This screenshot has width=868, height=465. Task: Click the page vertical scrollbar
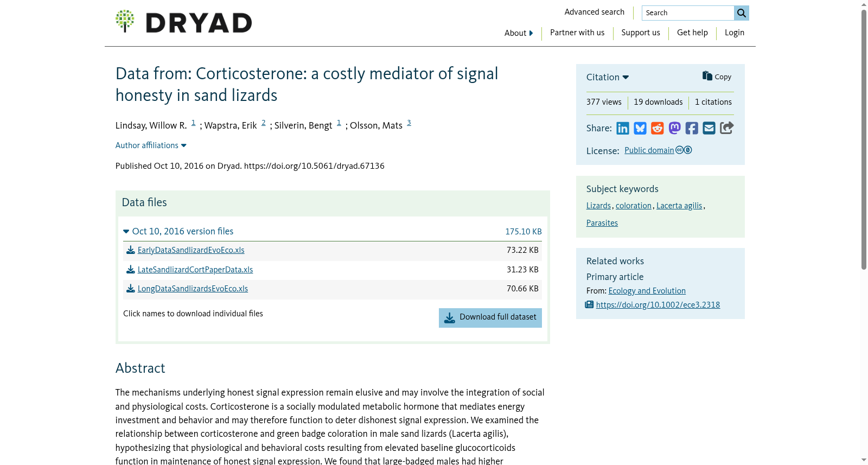pyautogui.click(x=864, y=139)
